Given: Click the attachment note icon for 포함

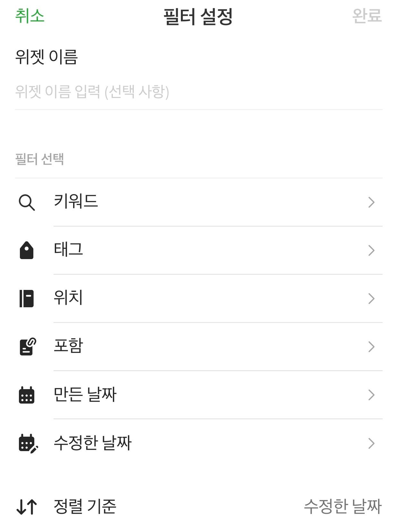Looking at the screenshot, I should [x=28, y=347].
